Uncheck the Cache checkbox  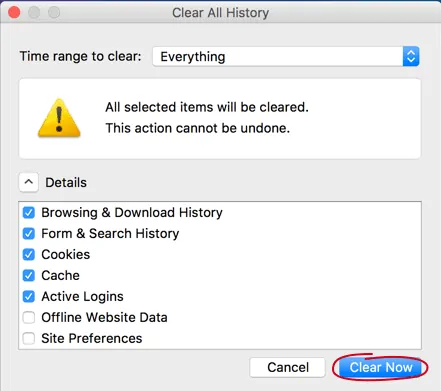pyautogui.click(x=29, y=275)
